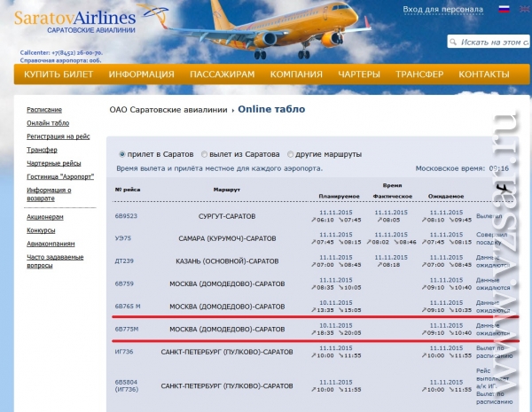Click route КАЗАНЬ (ОСНОВНОЙ)-САРАТОВ

click(x=227, y=261)
